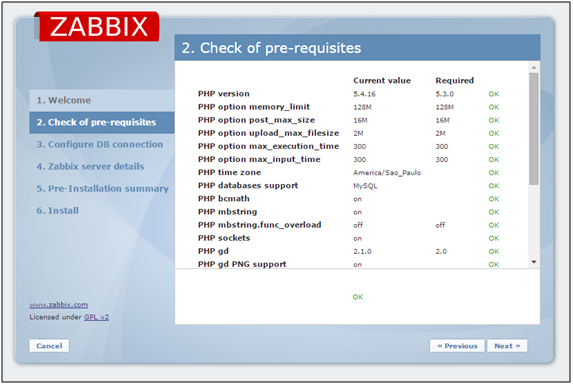Image resolution: width=573 pixels, height=384 pixels.
Task: Click the Required column header
Action: point(455,80)
